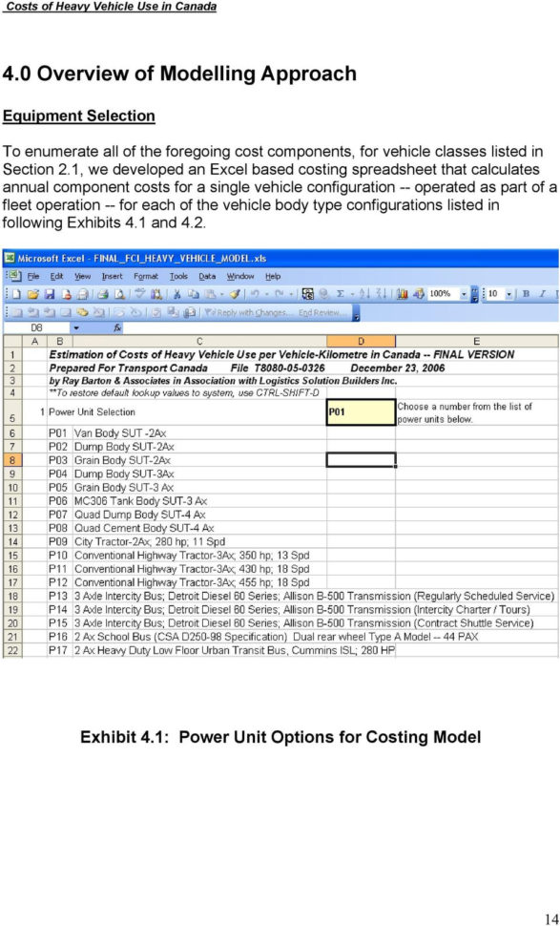Click the Sort Descending icon
The image size is (560, 926).
point(381,293)
